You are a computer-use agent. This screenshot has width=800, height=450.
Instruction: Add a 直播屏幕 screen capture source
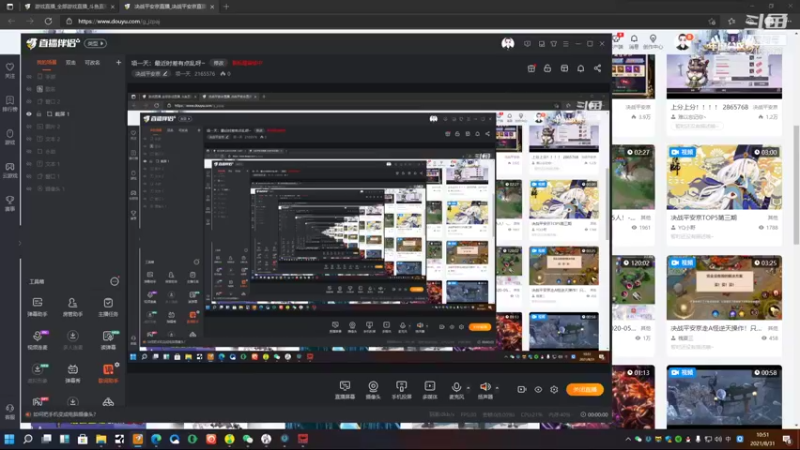(345, 390)
